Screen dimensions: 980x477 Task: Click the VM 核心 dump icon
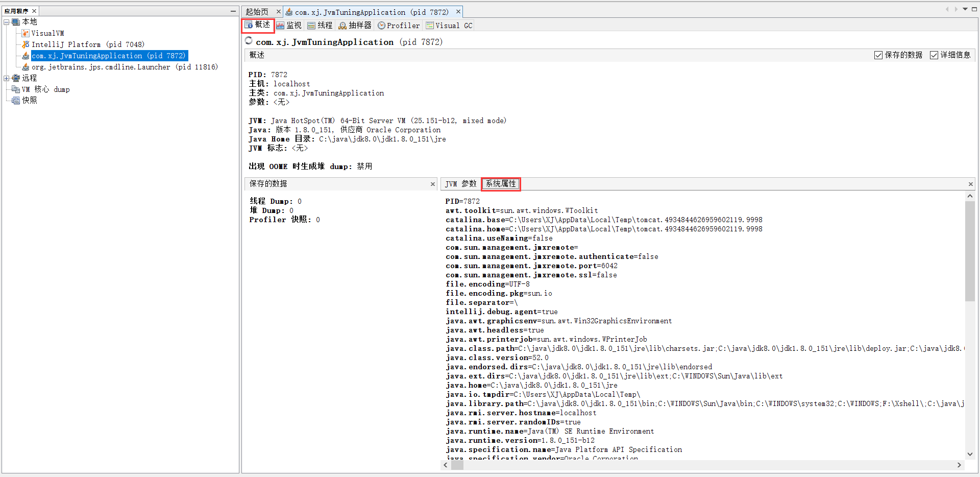tap(16, 89)
